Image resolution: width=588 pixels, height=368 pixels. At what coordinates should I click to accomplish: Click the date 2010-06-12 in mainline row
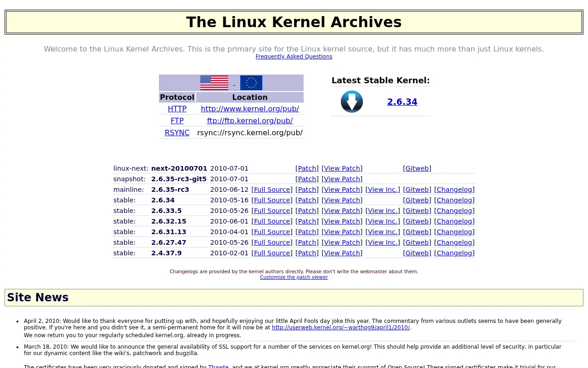point(229,190)
